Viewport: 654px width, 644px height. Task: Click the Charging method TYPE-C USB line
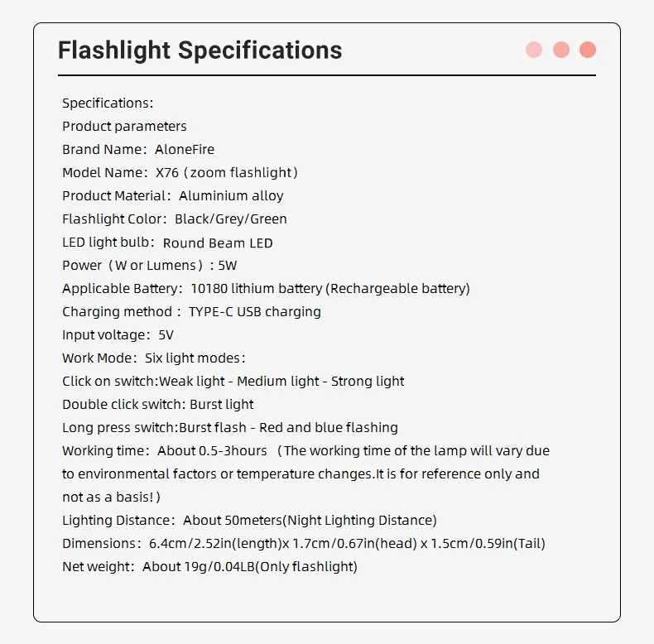[191, 312]
